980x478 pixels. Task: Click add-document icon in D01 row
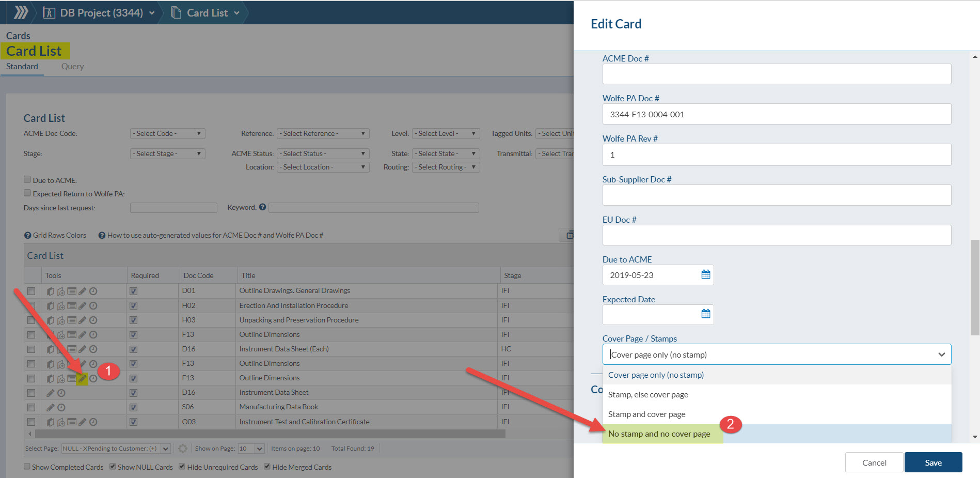(x=61, y=291)
